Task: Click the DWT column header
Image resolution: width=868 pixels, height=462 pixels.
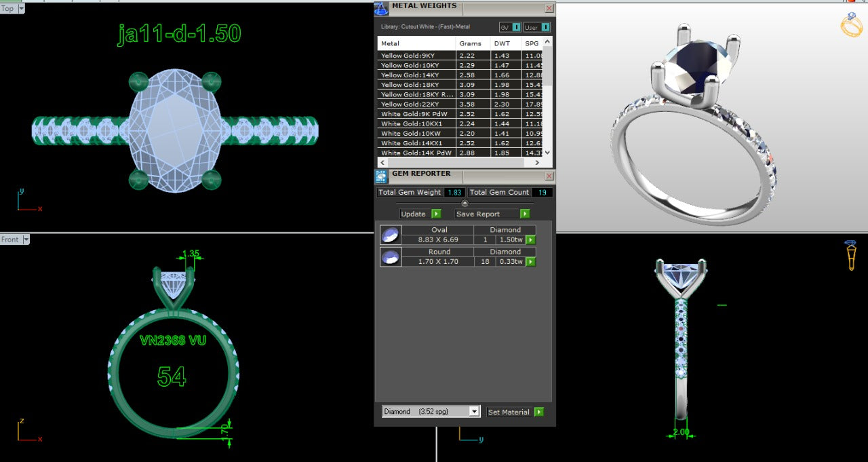Action: click(505, 43)
